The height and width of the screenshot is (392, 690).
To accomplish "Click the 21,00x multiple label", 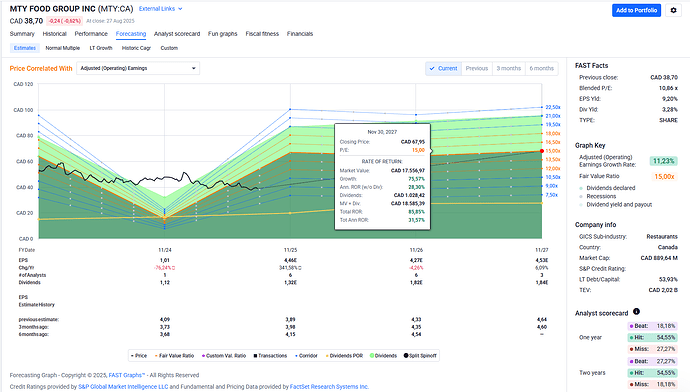I will [x=553, y=116].
